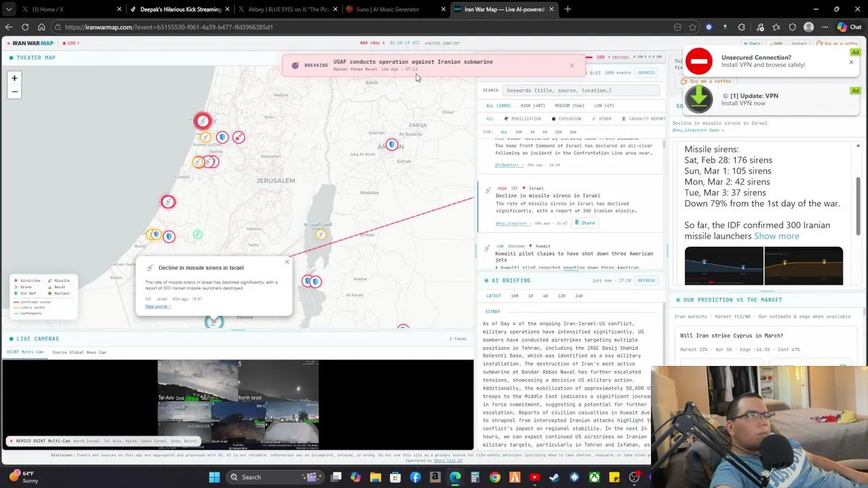Switch to Suno AI Music Generator tab

pos(393,9)
